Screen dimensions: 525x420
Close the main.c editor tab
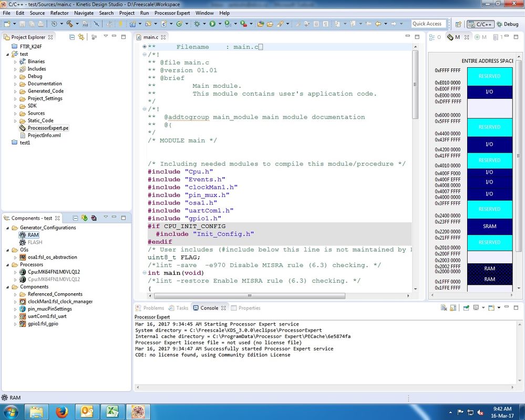[163, 37]
